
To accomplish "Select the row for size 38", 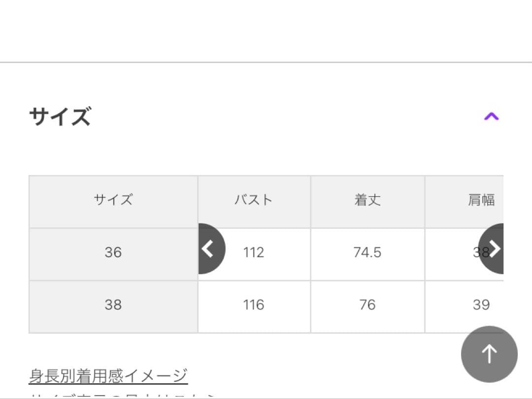I will (x=113, y=305).
